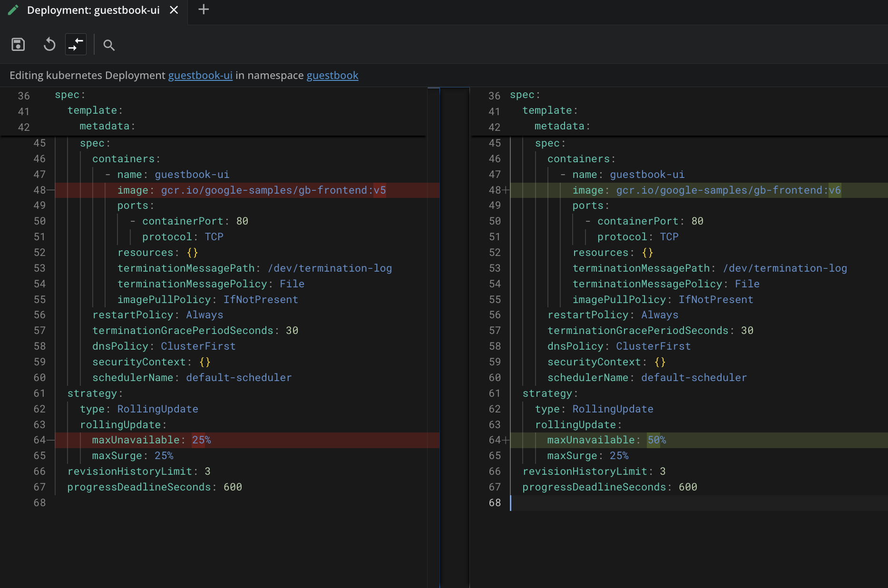The width and height of the screenshot is (888, 588).
Task: Click line number 61 in the right gutter
Action: tap(495, 393)
